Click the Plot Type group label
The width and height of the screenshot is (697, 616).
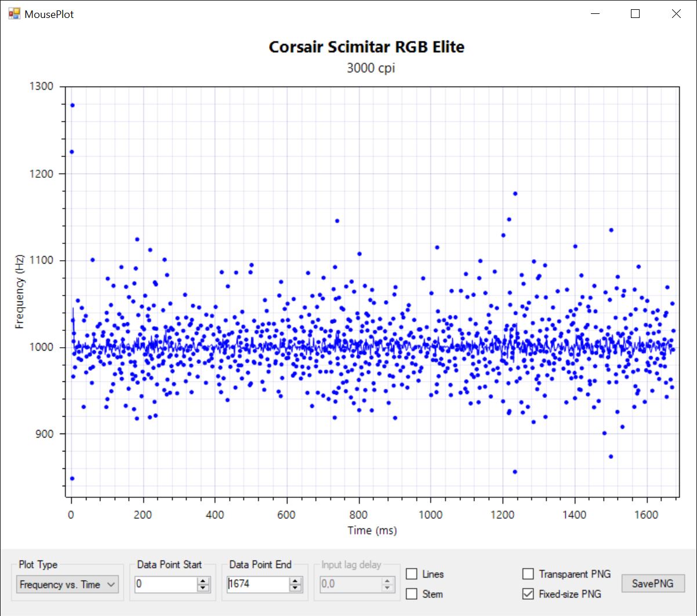coord(38,564)
